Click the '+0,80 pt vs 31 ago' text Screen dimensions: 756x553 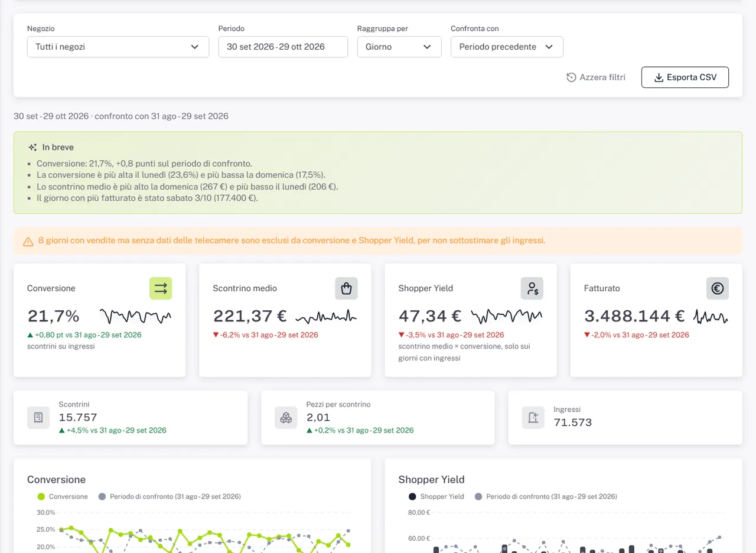coord(84,335)
